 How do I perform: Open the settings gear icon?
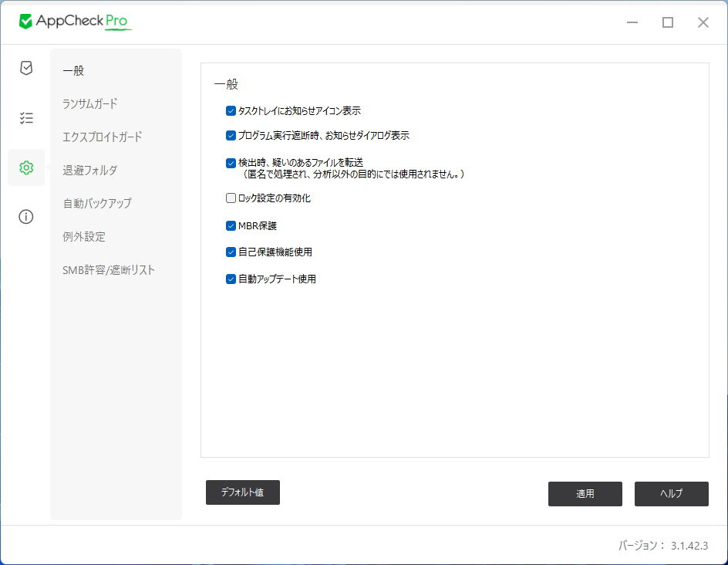click(x=25, y=167)
